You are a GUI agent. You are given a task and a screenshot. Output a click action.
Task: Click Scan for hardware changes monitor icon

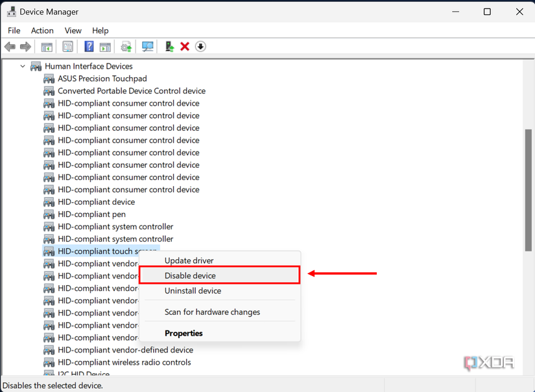147,47
